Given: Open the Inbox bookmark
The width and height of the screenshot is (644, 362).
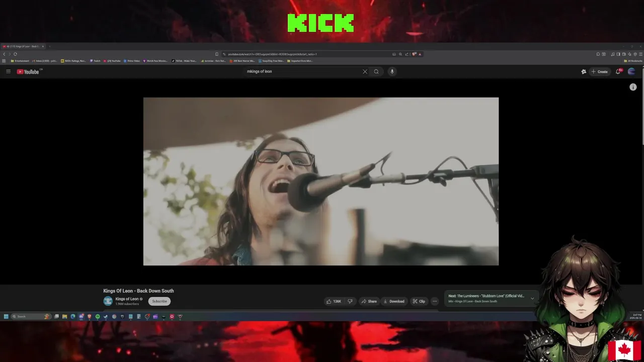Looking at the screenshot, I should [45, 61].
